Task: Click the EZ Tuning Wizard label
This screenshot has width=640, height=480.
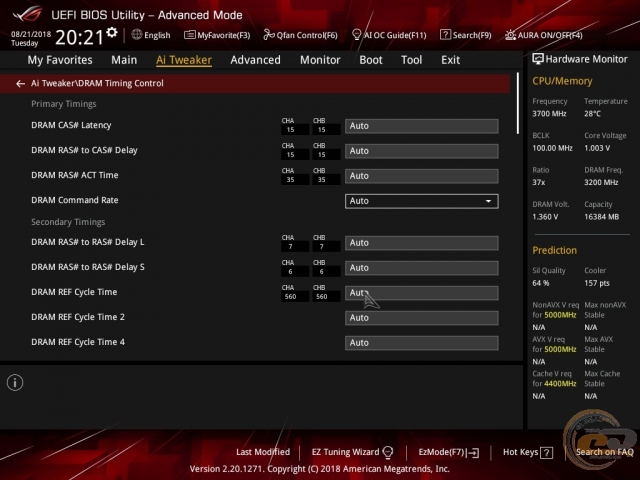Action: coord(345,452)
